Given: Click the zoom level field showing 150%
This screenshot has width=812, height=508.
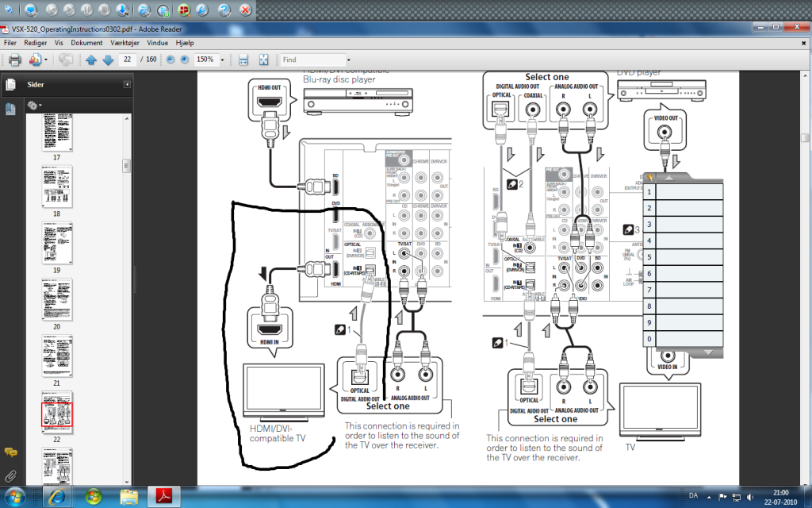Looking at the screenshot, I should pyautogui.click(x=206, y=60).
